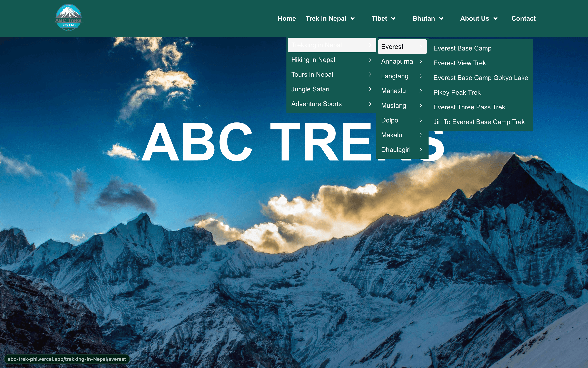Open the Trek in Nepal menu
588x368 pixels.
[x=326, y=18]
